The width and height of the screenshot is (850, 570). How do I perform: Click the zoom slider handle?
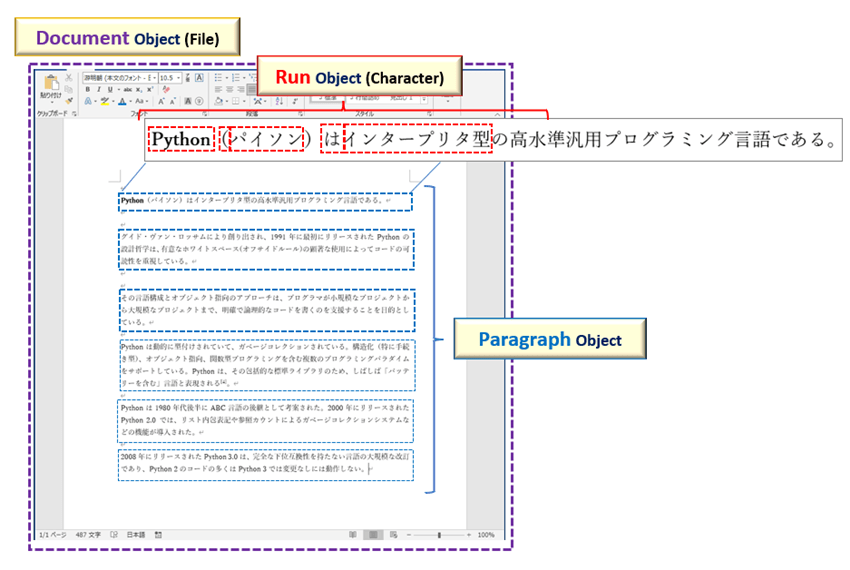point(439,535)
